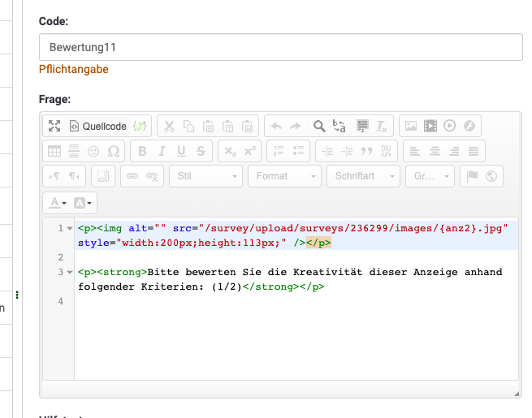Insert a table with the grid icon
532x418 pixels.
click(54, 151)
